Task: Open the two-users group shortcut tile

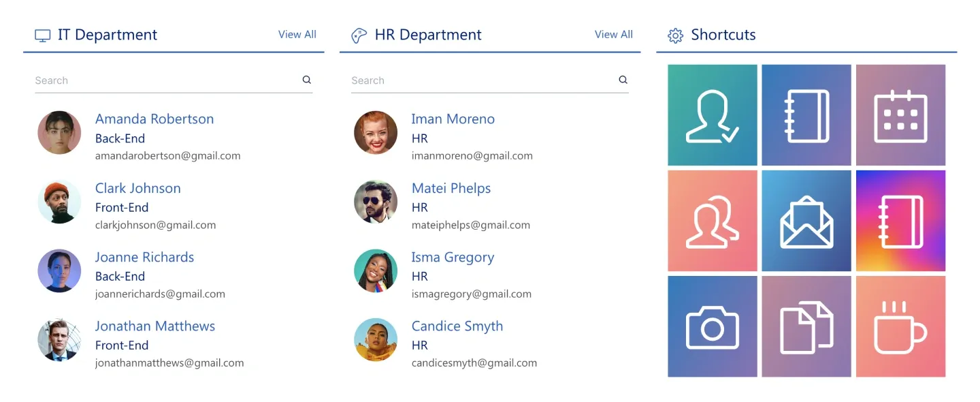Action: pyautogui.click(x=713, y=221)
